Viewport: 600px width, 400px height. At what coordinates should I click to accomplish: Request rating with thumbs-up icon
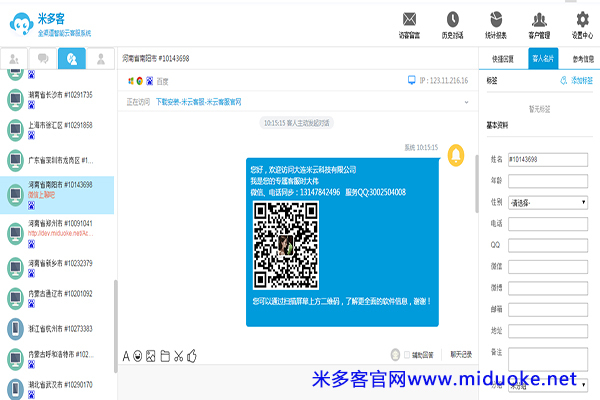(x=192, y=356)
